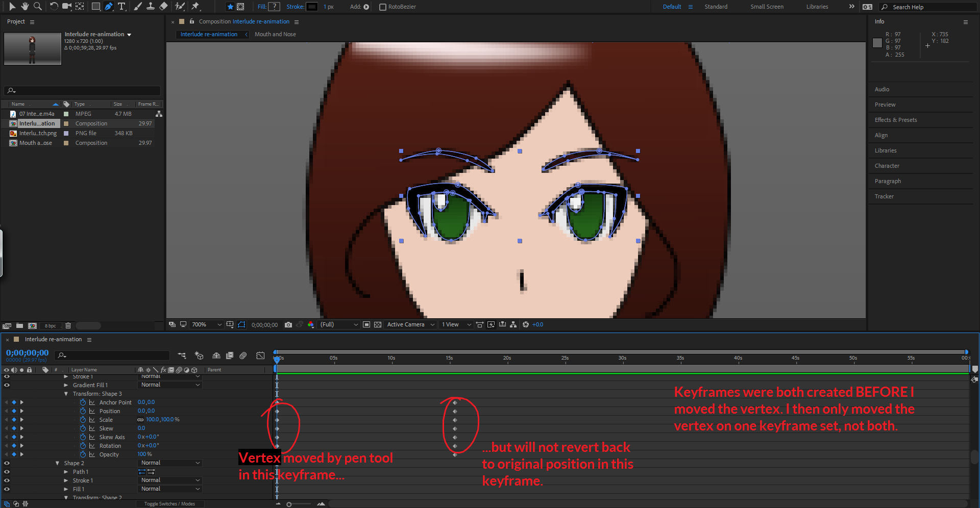Toggle Opacity property stopwatch
980x508 pixels.
(83, 454)
